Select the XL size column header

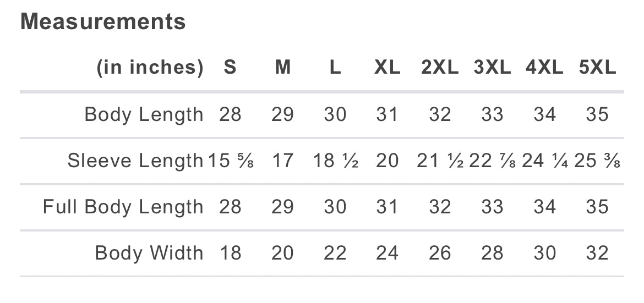[x=388, y=67]
